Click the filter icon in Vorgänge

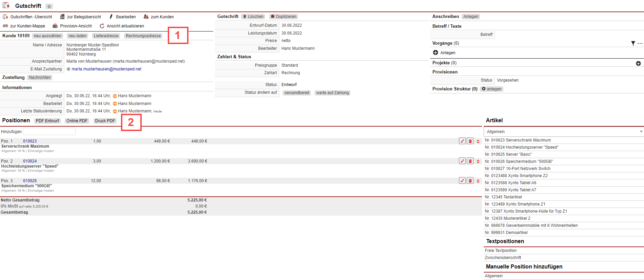pyautogui.click(x=633, y=43)
